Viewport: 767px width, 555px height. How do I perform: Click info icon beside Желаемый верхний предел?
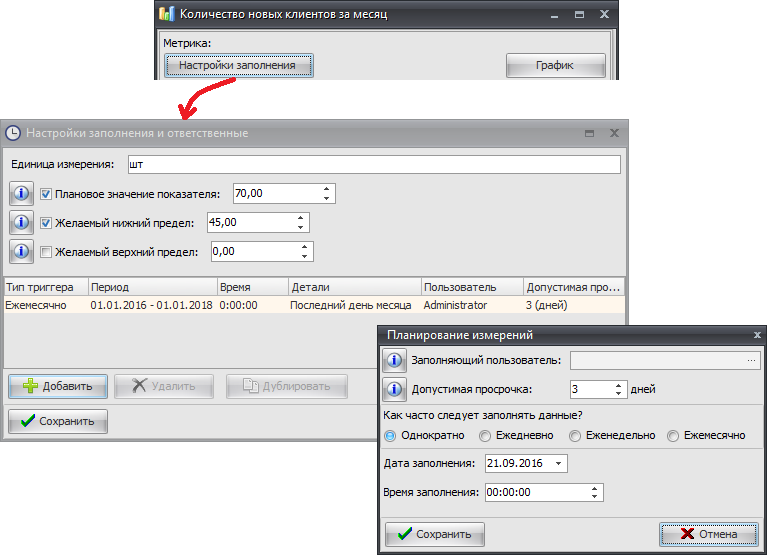(x=20, y=252)
